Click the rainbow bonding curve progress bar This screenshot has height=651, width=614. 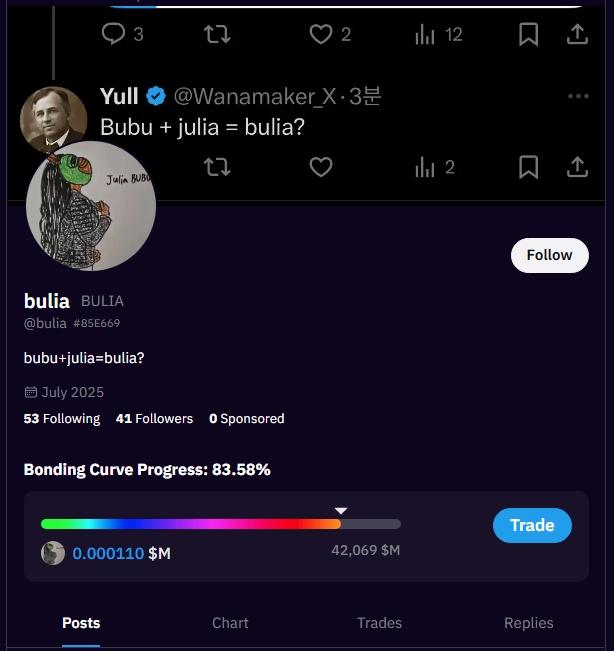(220, 524)
